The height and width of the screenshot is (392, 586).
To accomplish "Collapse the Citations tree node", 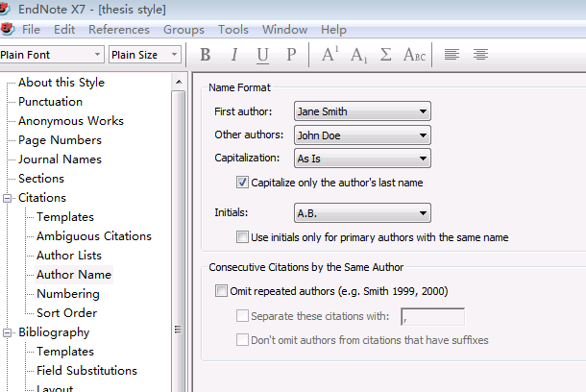I will point(7,198).
